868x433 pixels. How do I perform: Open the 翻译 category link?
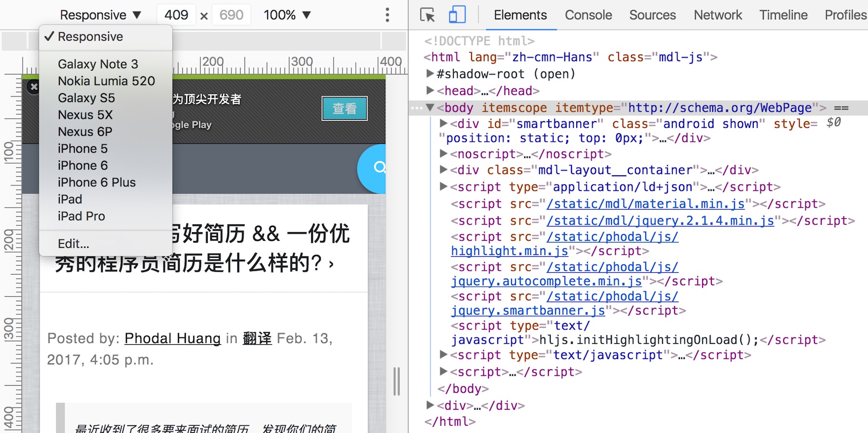click(x=257, y=338)
